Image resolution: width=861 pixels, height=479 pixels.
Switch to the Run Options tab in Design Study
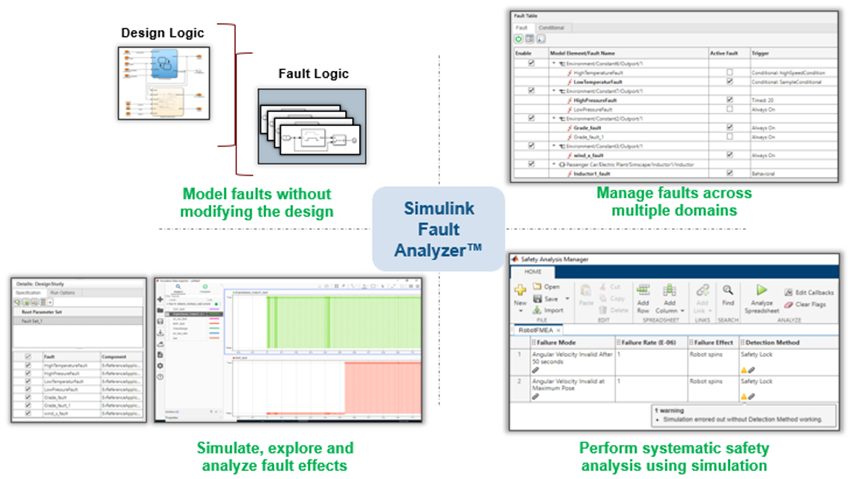[63, 293]
